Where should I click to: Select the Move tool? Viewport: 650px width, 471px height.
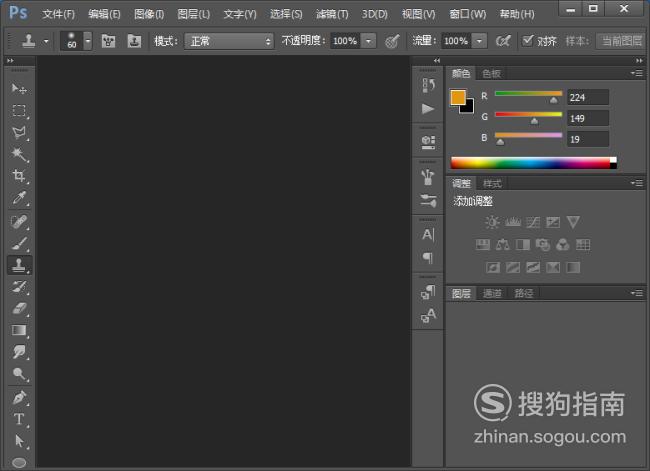coord(19,89)
